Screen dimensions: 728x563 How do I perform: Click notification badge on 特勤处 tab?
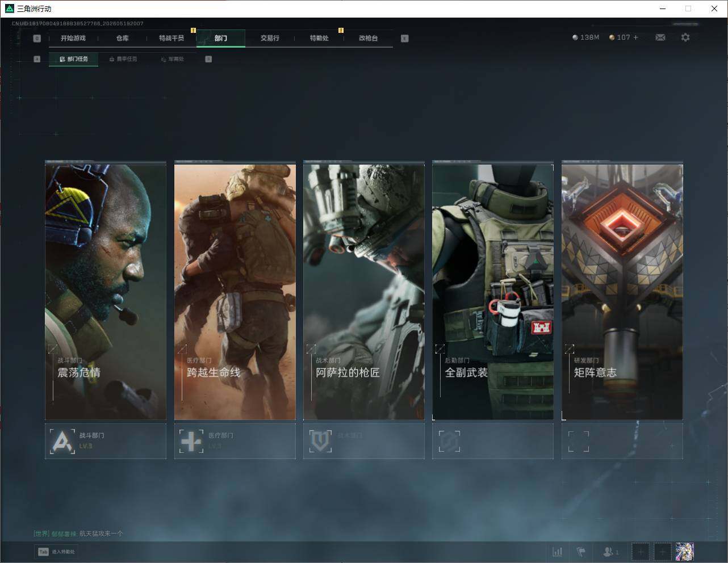click(341, 30)
